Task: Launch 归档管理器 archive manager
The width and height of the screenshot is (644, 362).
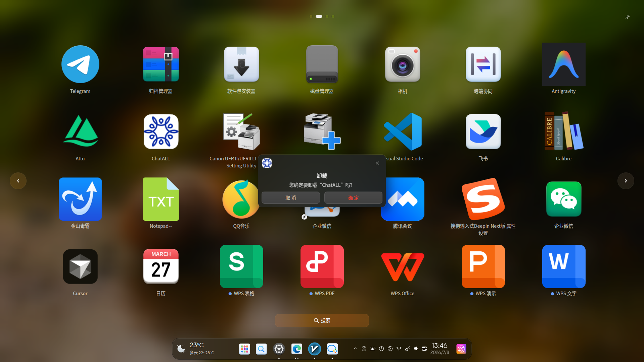Action: coord(161,64)
